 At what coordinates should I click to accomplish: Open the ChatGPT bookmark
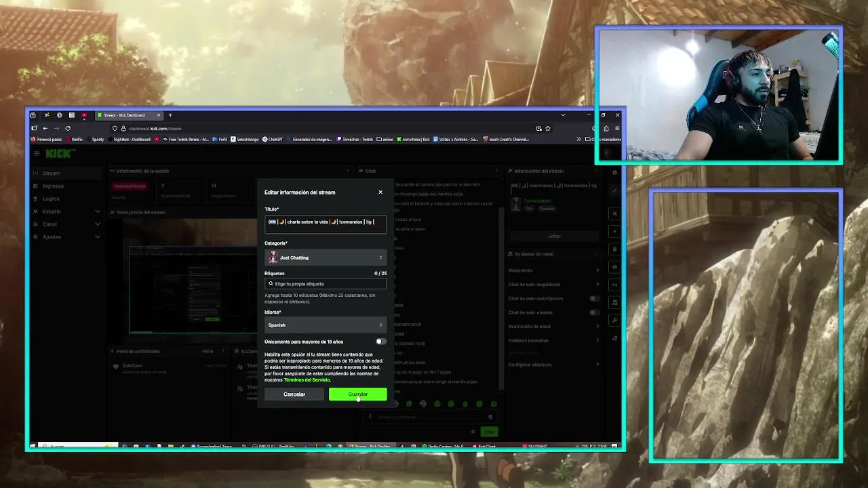tap(273, 139)
